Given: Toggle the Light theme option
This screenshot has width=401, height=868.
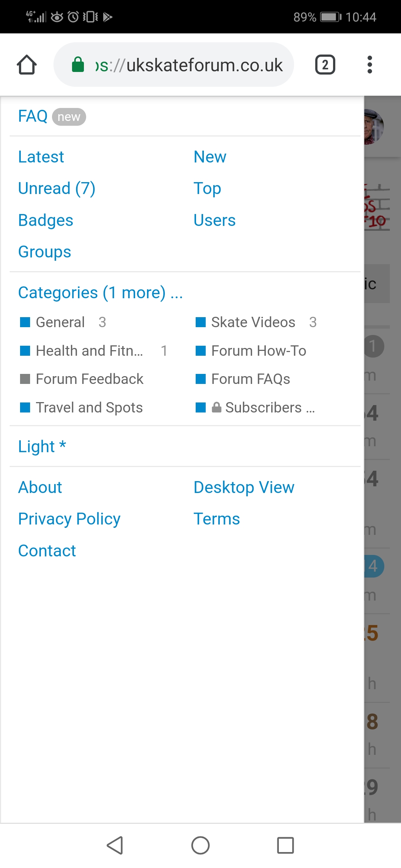Looking at the screenshot, I should click(42, 446).
